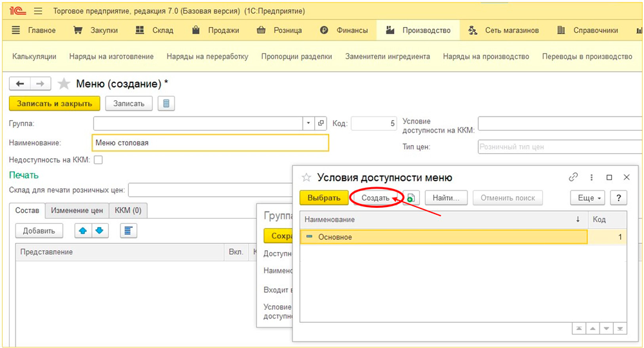Open the Еще dropdown menu

click(587, 198)
